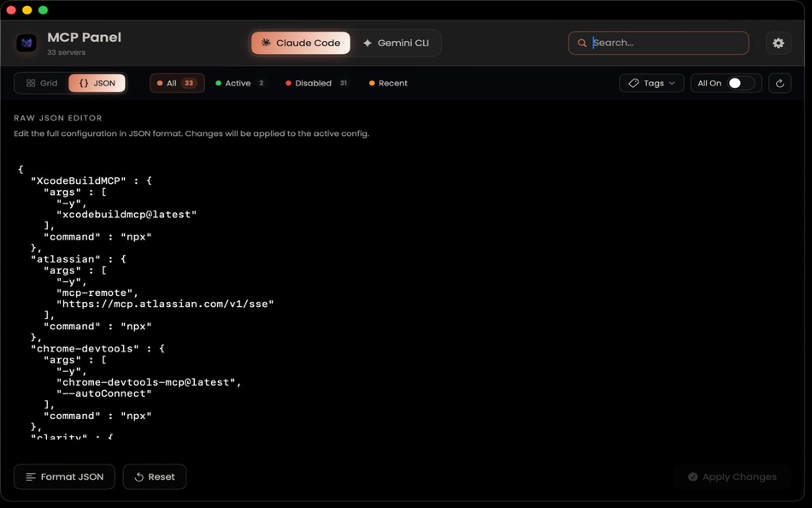
Task: Switch to the Claude Code tab
Action: point(301,43)
